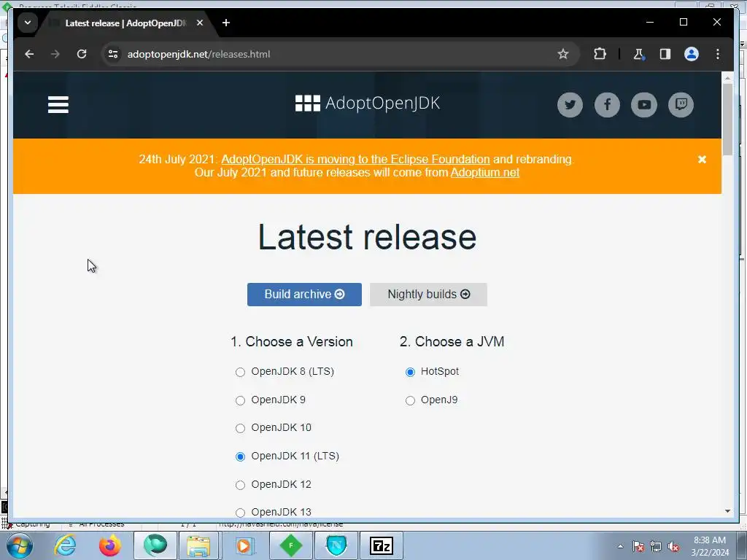Open the YouTube social icon
The height and width of the screenshot is (560, 747).
pos(644,105)
